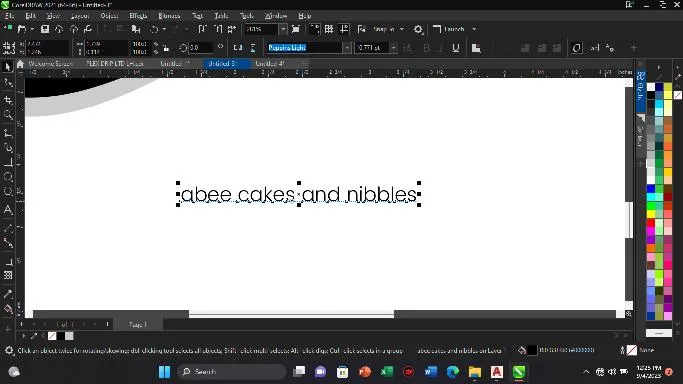Expand the Poppins Light font dropdown
Image resolution: width=683 pixels, height=384 pixels.
click(x=347, y=47)
